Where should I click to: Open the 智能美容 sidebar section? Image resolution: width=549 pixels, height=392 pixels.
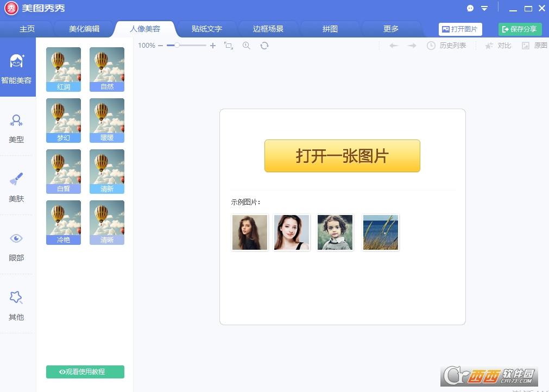tap(17, 67)
